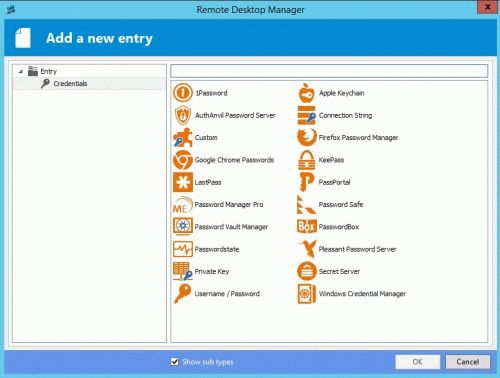Image resolution: width=500 pixels, height=378 pixels.
Task: Select the Connection String icon
Action: point(306,115)
